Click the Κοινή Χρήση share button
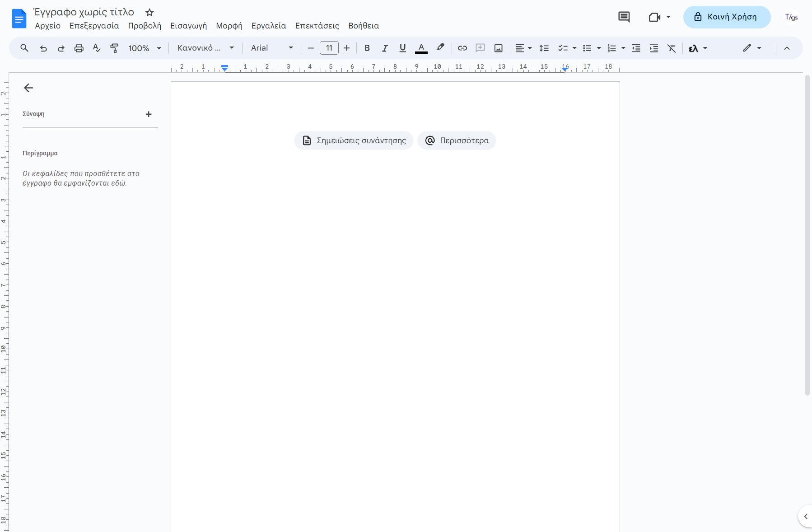812x532 pixels. pyautogui.click(x=726, y=17)
